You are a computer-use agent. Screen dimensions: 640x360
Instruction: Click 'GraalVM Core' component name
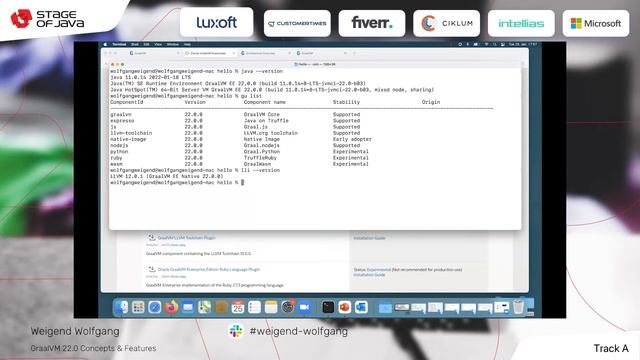click(x=262, y=115)
